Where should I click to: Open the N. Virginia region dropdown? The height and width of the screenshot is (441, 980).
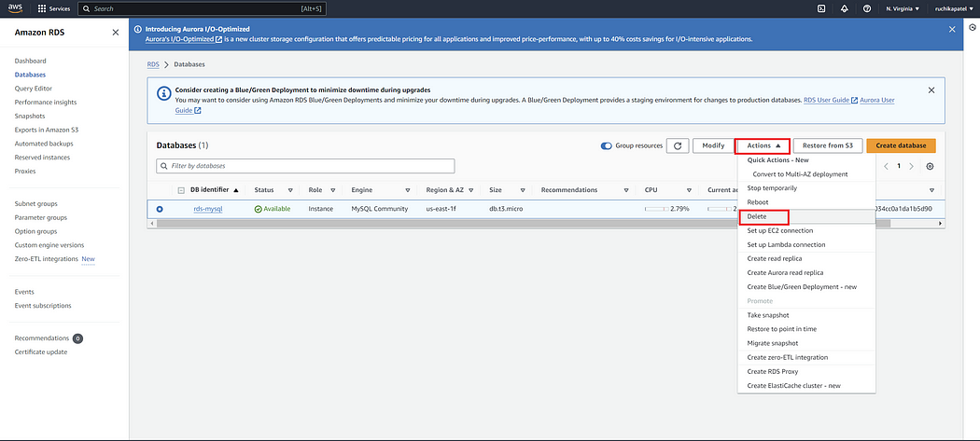903,8
